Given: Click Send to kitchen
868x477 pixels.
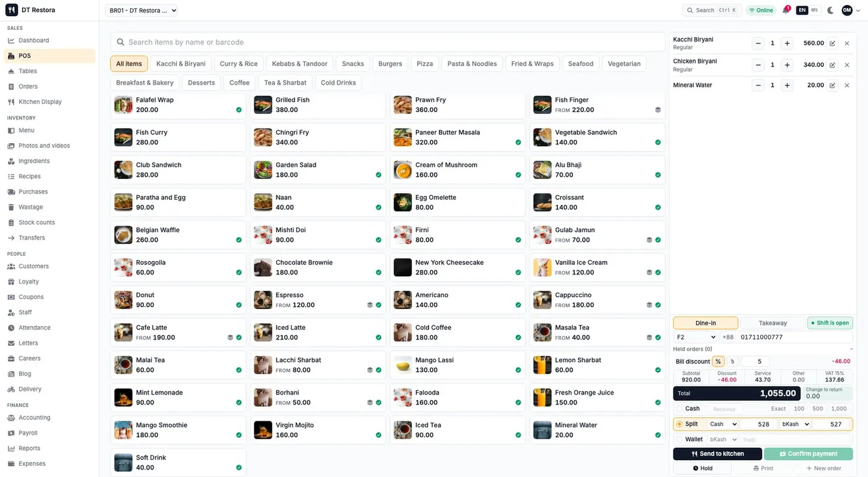Looking at the screenshot, I should coord(717,454).
